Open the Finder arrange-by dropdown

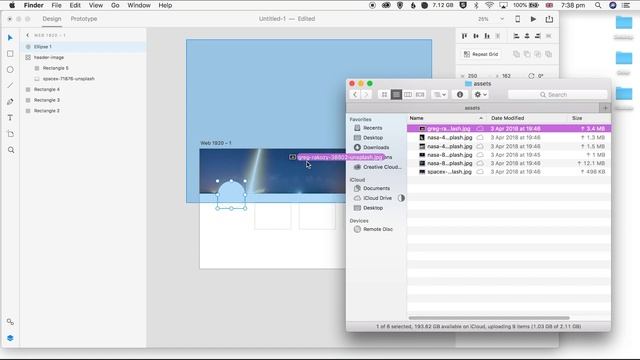click(440, 94)
